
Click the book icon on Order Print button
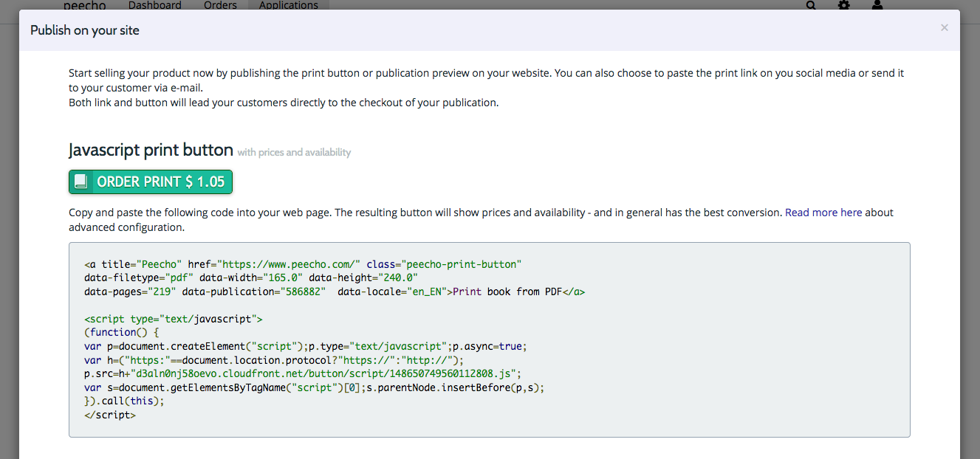[81, 182]
